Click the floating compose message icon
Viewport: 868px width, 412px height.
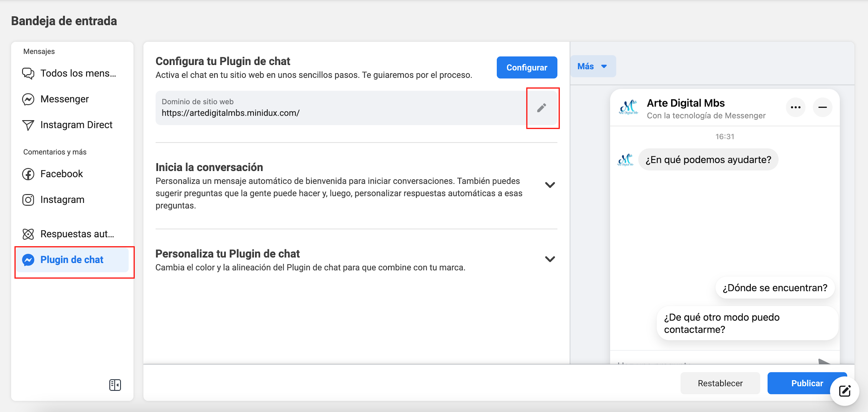[844, 391]
